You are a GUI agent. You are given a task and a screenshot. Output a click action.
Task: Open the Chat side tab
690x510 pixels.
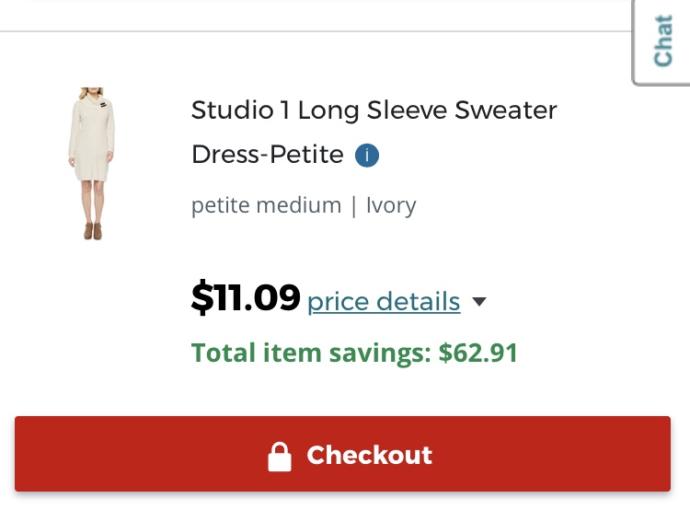click(x=662, y=41)
